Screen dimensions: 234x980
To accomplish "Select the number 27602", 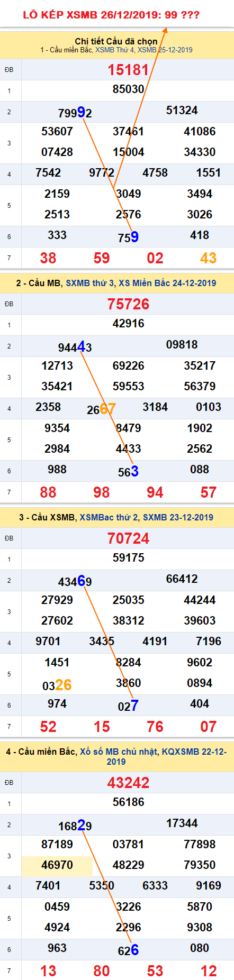I will (57, 620).
